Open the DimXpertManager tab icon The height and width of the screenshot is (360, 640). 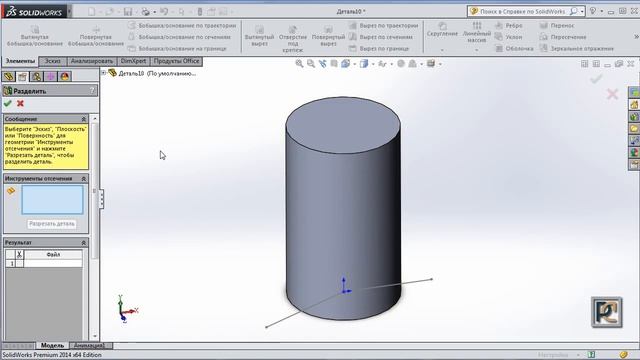(x=51, y=76)
